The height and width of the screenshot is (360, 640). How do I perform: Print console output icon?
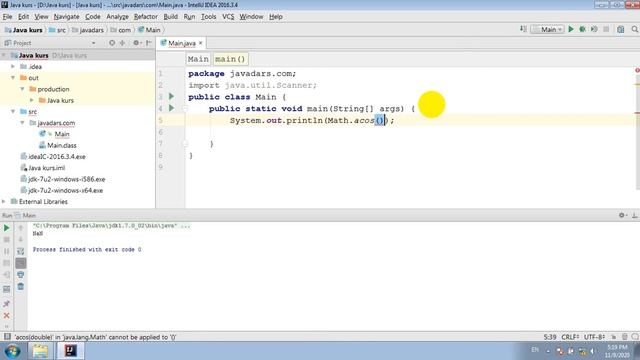[x=20, y=275]
